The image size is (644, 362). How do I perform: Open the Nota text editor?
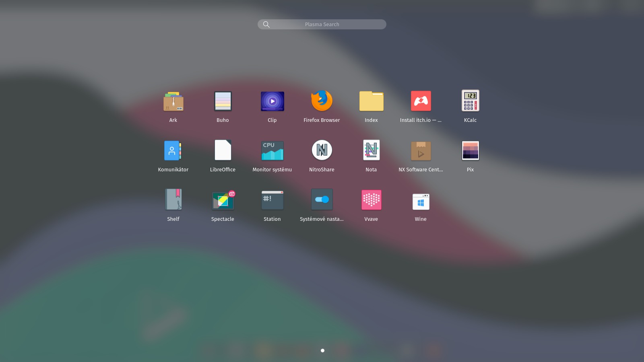(371, 150)
